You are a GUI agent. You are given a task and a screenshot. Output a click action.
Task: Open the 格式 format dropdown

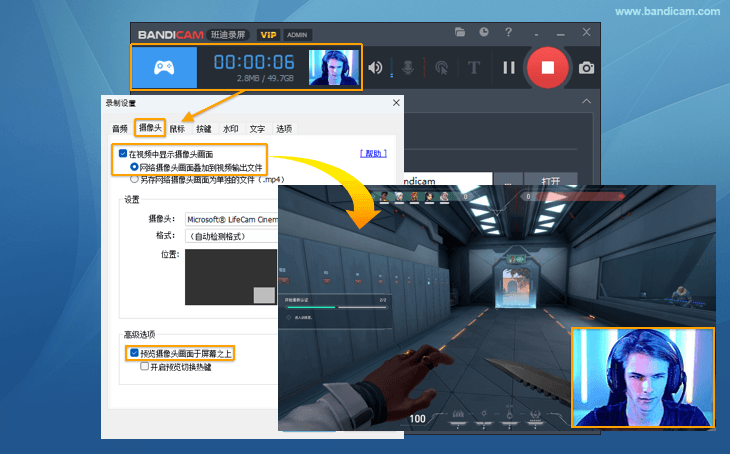pyautogui.click(x=231, y=236)
